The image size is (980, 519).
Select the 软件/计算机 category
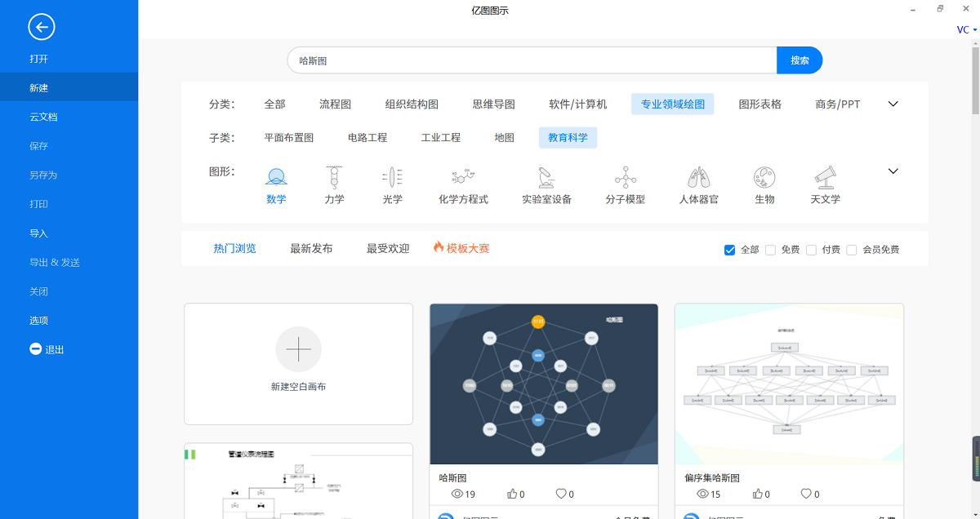(578, 104)
